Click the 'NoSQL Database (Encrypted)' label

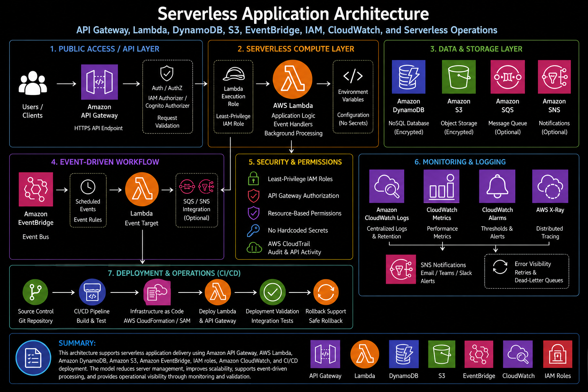(x=409, y=128)
